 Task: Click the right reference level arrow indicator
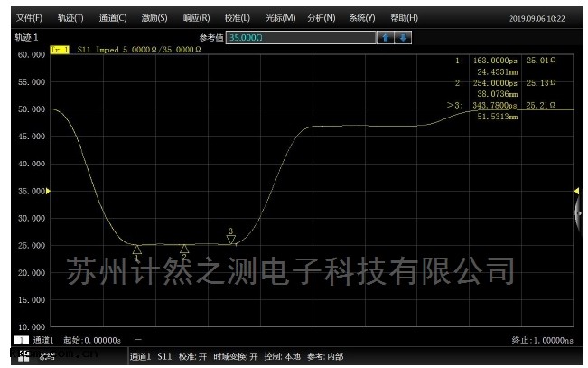click(576, 191)
